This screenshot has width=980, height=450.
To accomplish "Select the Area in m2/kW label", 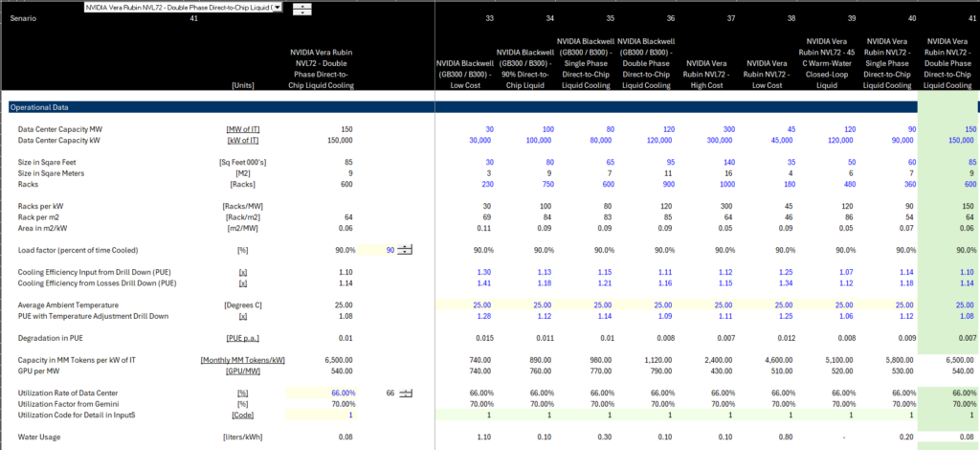I will 38,228.
